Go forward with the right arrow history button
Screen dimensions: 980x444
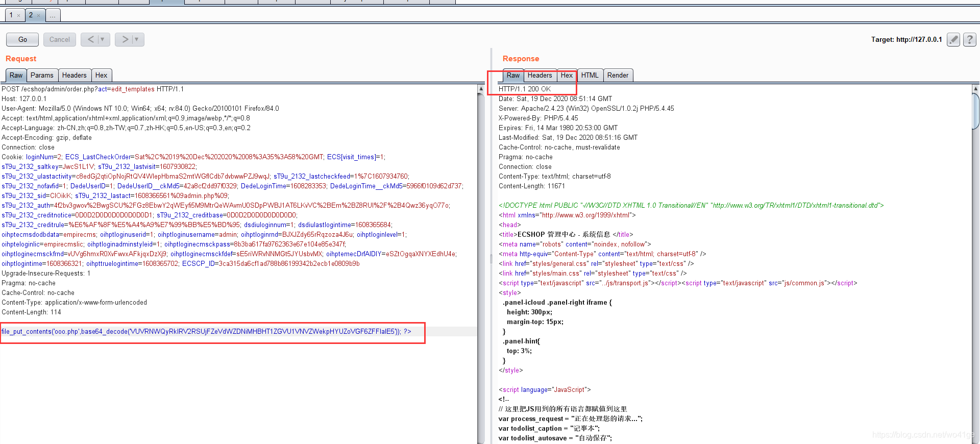125,39
